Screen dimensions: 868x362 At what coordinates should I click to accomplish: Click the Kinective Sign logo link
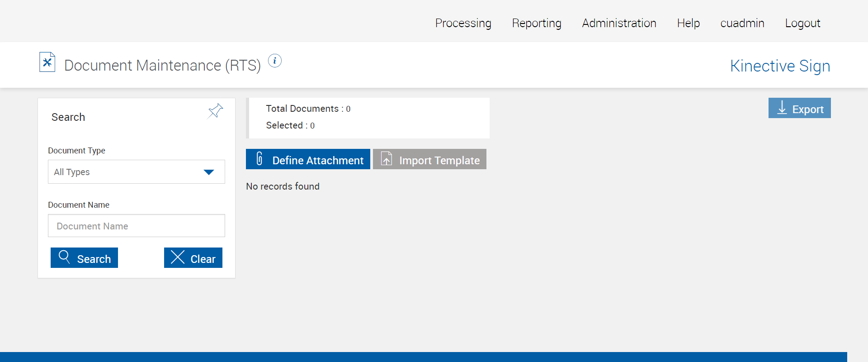[780, 66]
